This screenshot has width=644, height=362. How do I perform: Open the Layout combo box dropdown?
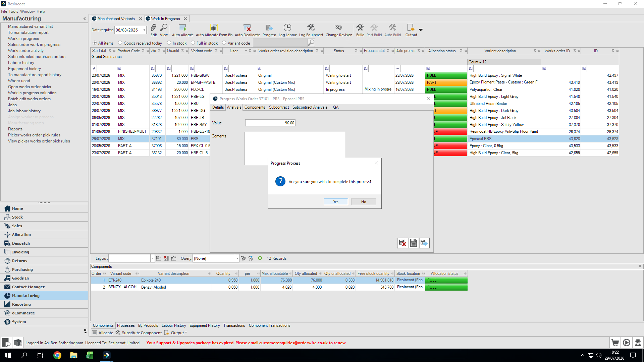153,258
